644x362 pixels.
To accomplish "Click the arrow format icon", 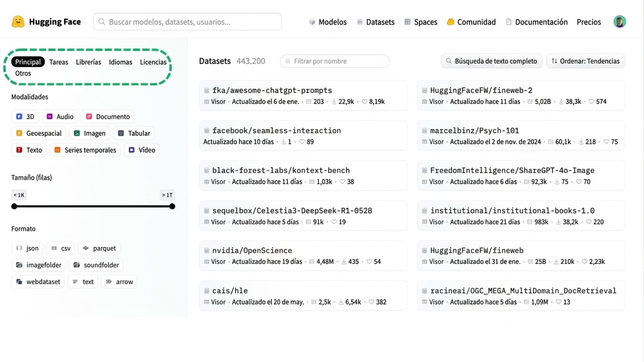I will (x=109, y=282).
